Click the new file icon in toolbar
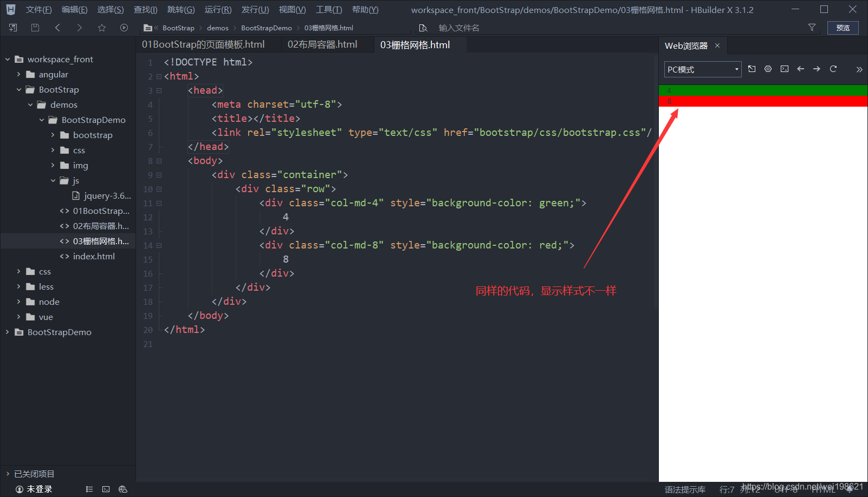The width and height of the screenshot is (868, 497). coord(13,28)
